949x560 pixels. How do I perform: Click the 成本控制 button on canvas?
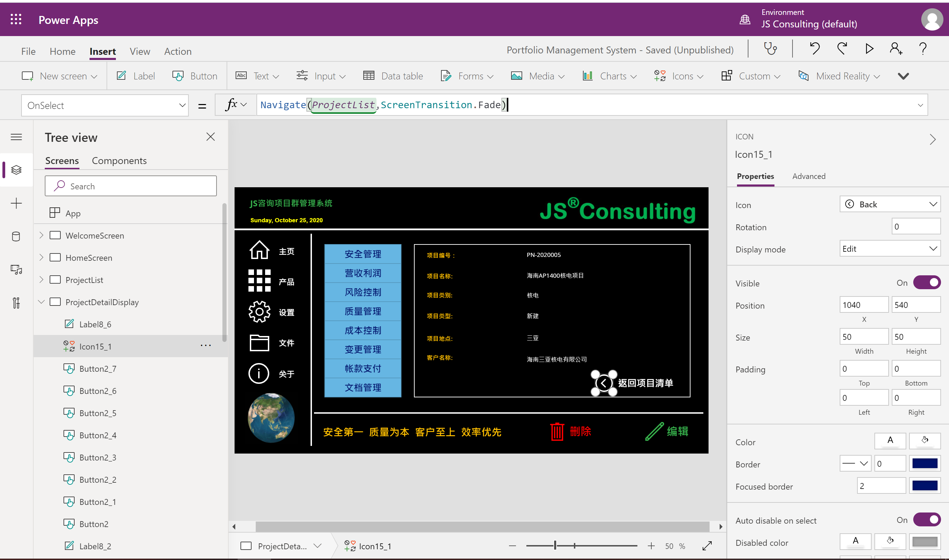(x=363, y=330)
